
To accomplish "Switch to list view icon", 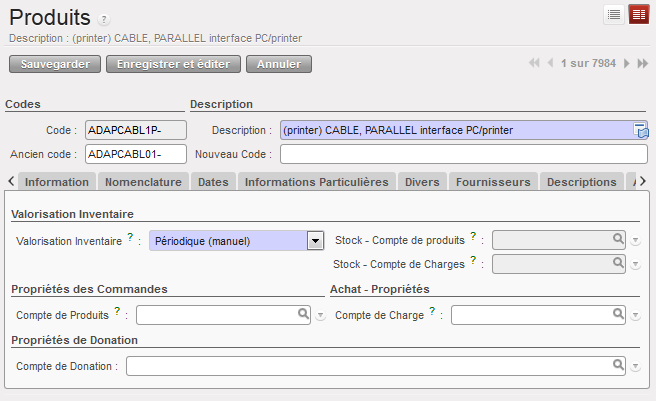I will 614,14.
